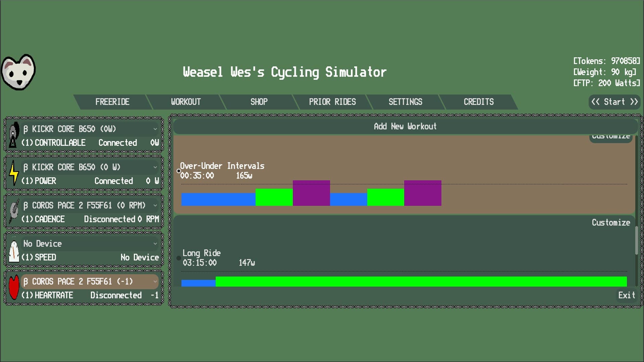
Task: Switch to the FREERIDE tab
Action: pos(113,102)
